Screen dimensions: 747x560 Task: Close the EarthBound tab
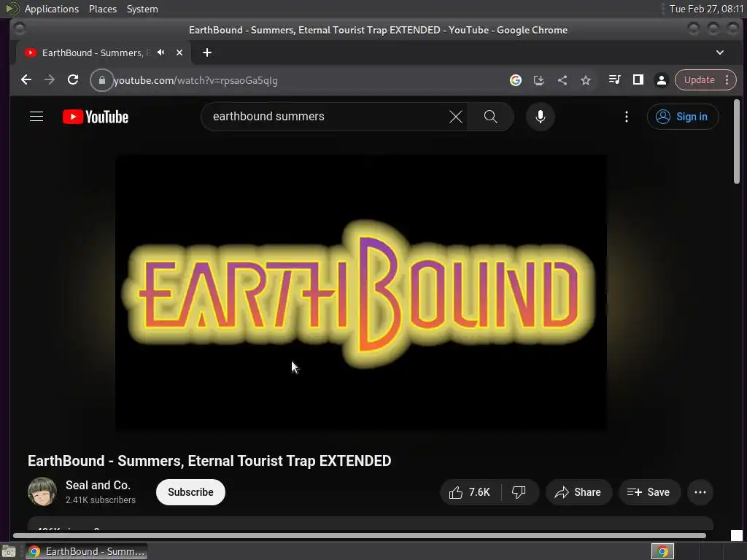[x=179, y=52]
